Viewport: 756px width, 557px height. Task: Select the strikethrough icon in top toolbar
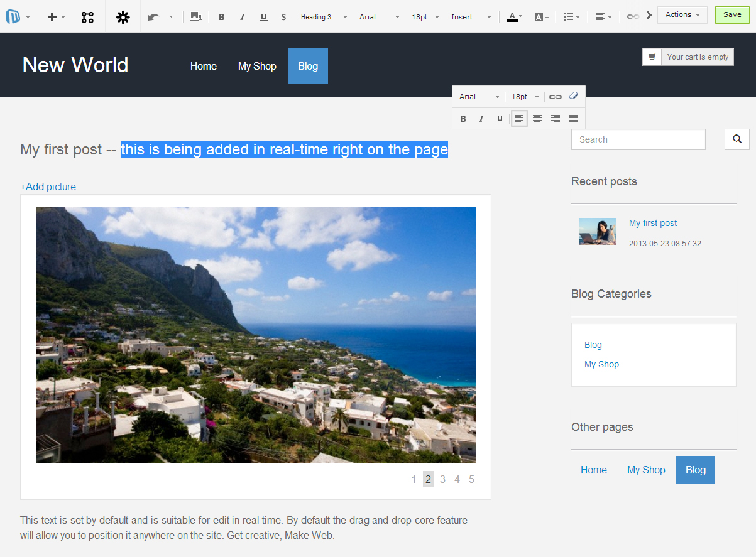pyautogui.click(x=283, y=17)
